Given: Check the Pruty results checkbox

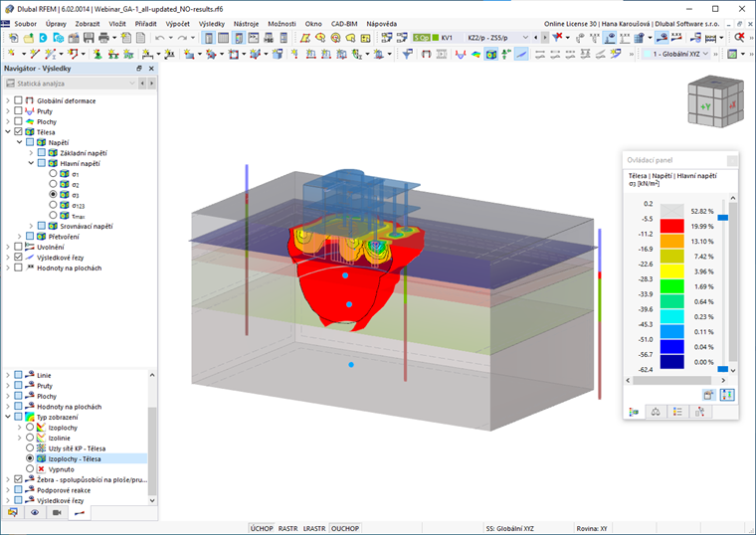Looking at the screenshot, I should (18, 110).
